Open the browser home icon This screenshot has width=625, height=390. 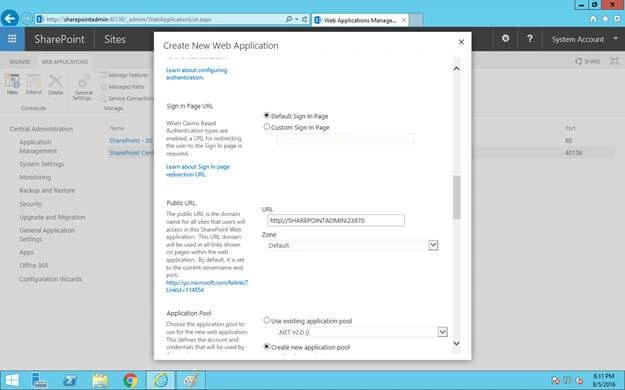pos(593,19)
